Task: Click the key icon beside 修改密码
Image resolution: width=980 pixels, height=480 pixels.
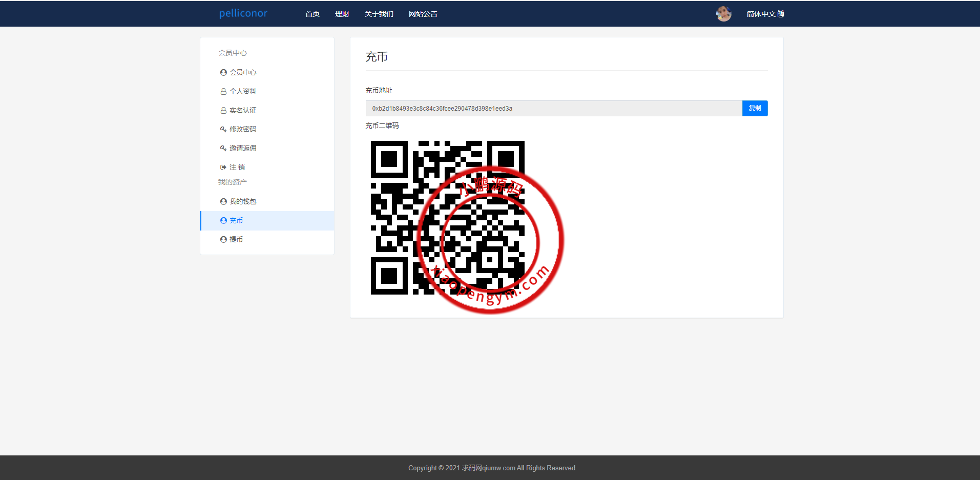Action: click(x=223, y=130)
